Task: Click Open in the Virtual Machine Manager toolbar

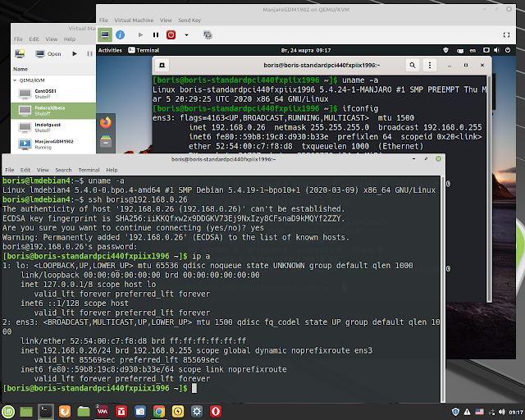Action: pos(48,53)
